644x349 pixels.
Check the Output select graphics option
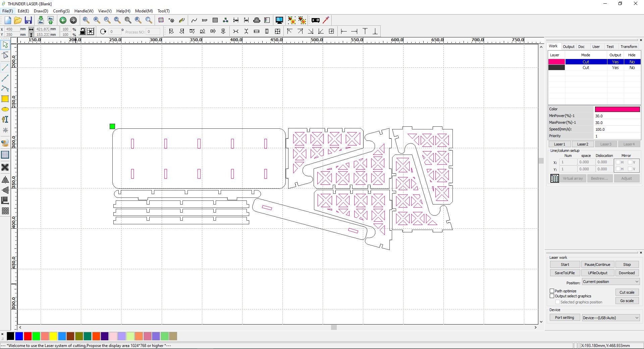[552, 296]
